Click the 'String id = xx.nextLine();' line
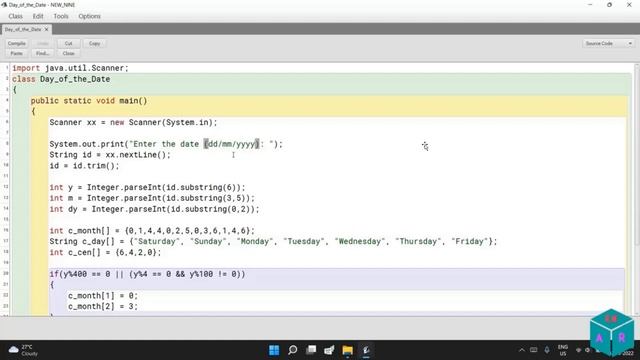640x360 pixels. (x=110, y=155)
